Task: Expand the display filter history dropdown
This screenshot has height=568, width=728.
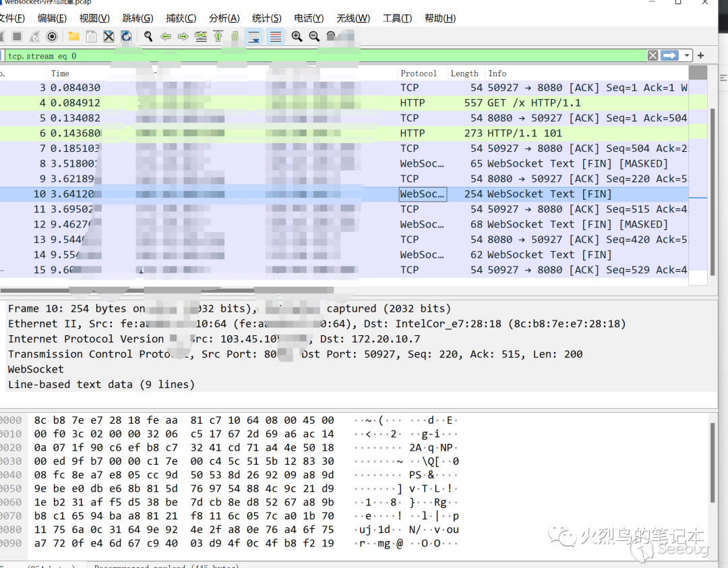Action: click(x=687, y=56)
